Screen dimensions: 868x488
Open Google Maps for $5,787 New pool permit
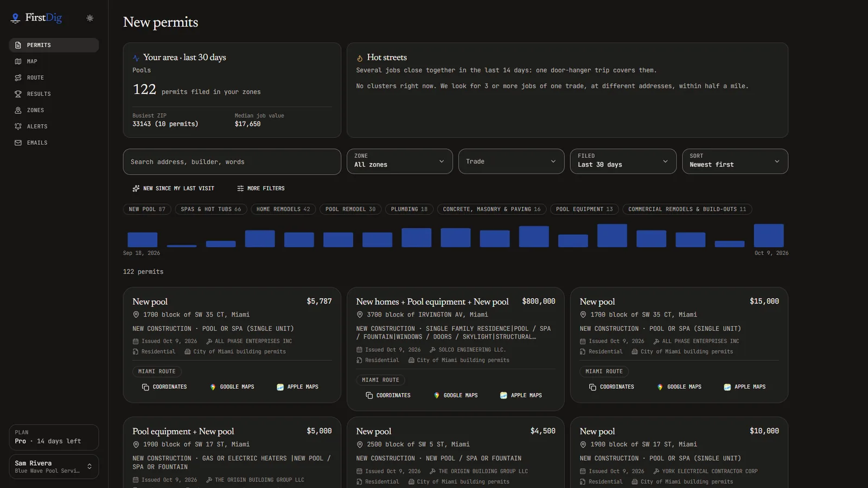click(x=232, y=387)
